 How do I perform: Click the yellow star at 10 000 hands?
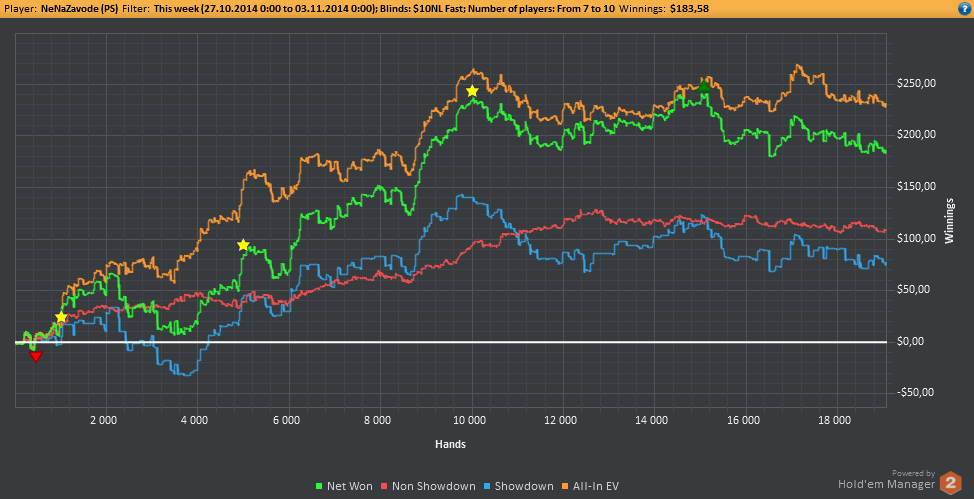472,91
